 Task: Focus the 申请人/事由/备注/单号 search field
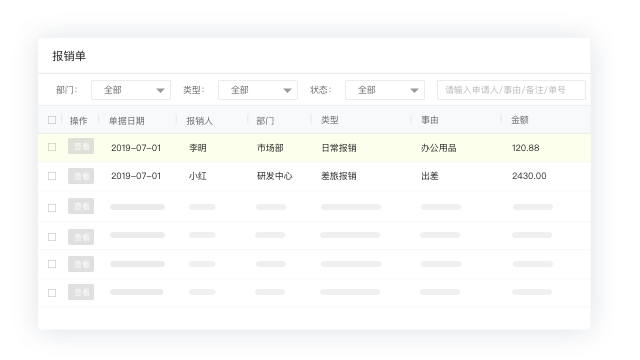tap(511, 90)
